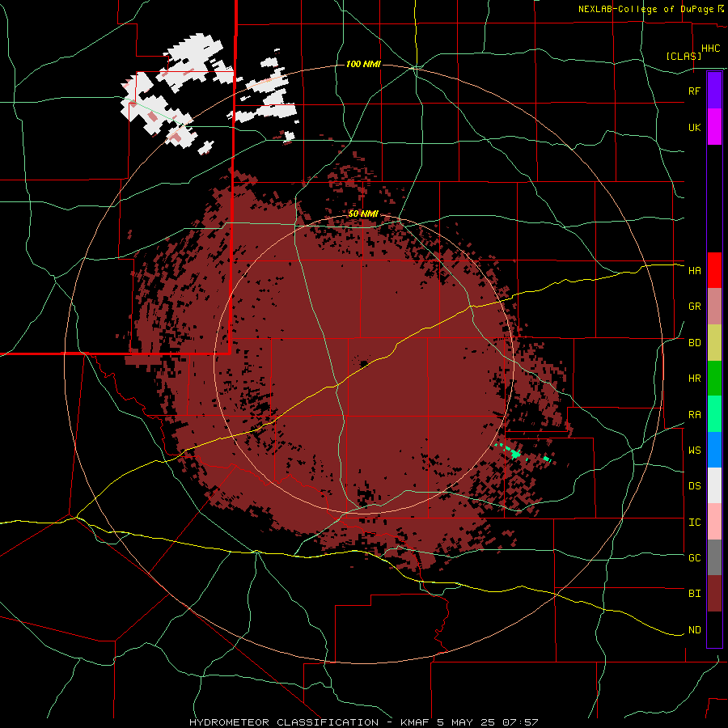This screenshot has height=728, width=728.
Task: Click the 100 NMI range ring label
Action: pyautogui.click(x=363, y=64)
